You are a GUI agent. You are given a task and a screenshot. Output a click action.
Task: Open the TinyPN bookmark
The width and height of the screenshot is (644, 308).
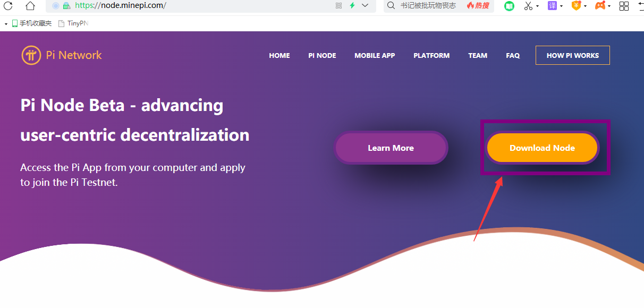(x=73, y=23)
